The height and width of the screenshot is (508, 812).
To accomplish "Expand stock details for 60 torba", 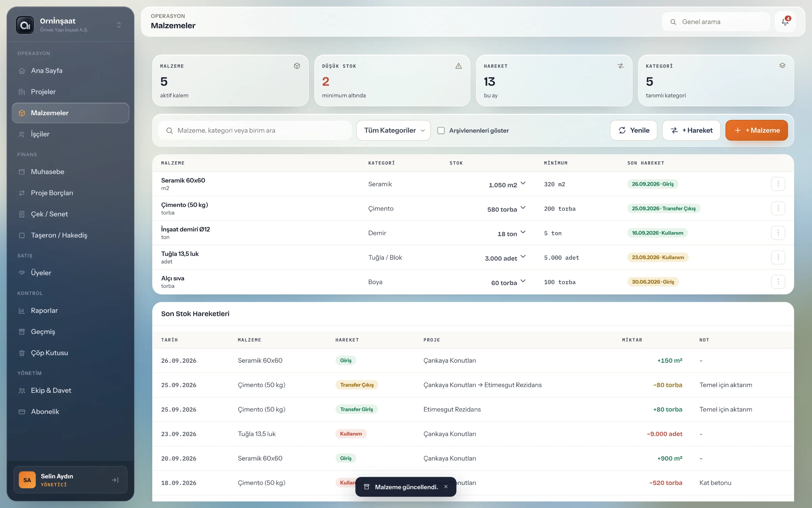I will coord(523,281).
